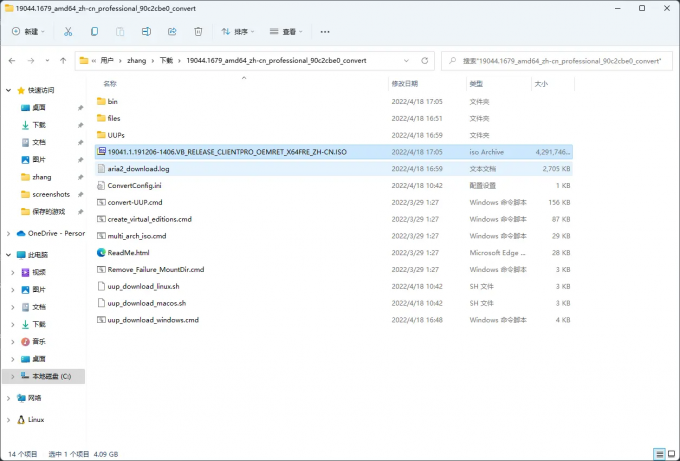
Task: Click the music icon in This PC tree
Action: (x=25, y=341)
